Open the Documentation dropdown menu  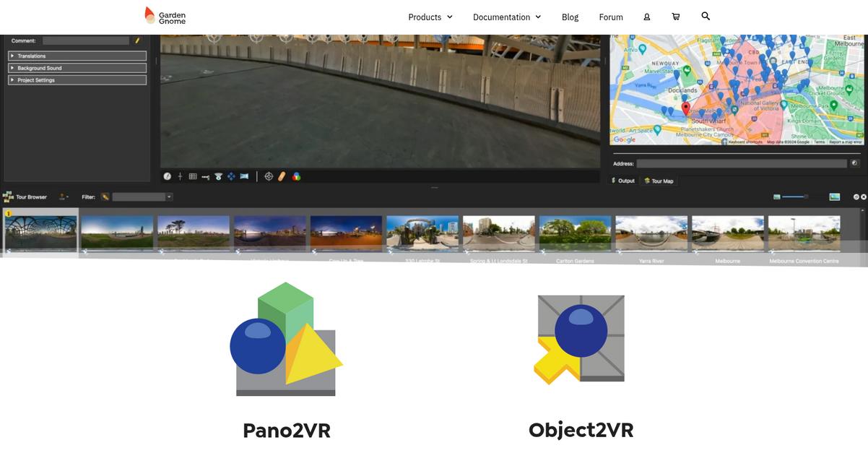[507, 17]
